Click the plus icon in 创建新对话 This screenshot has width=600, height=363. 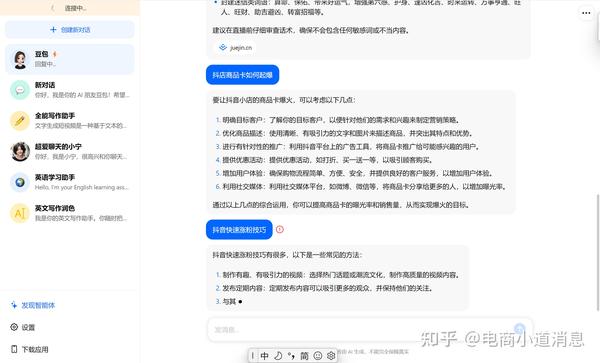[53, 29]
